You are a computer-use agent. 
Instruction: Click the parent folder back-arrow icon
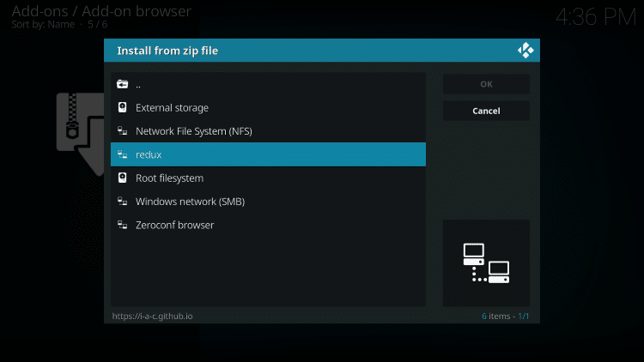(122, 84)
